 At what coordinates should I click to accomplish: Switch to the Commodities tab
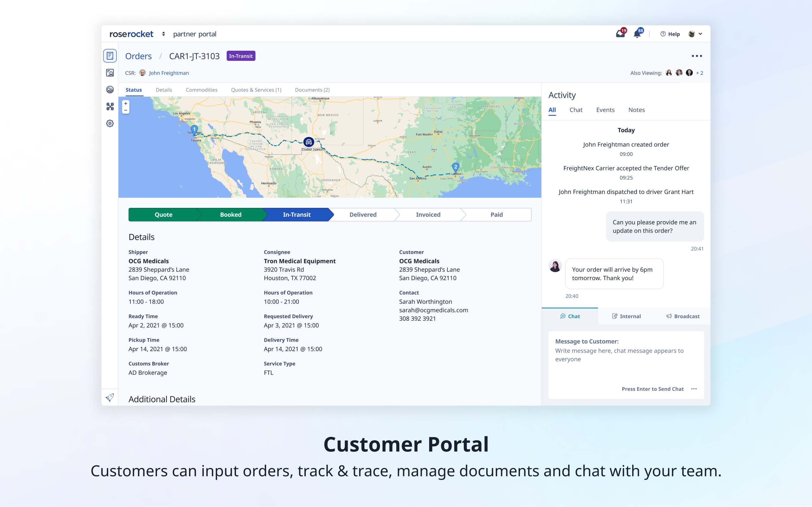coord(201,90)
